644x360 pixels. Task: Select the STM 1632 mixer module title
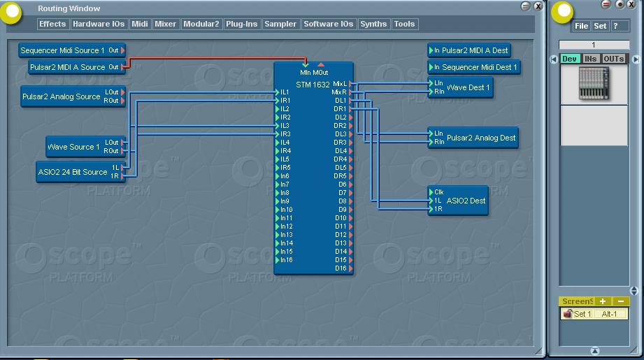(313, 85)
